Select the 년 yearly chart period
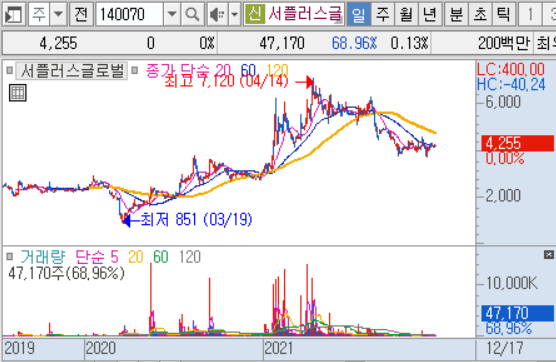The image size is (556, 362). tap(430, 14)
